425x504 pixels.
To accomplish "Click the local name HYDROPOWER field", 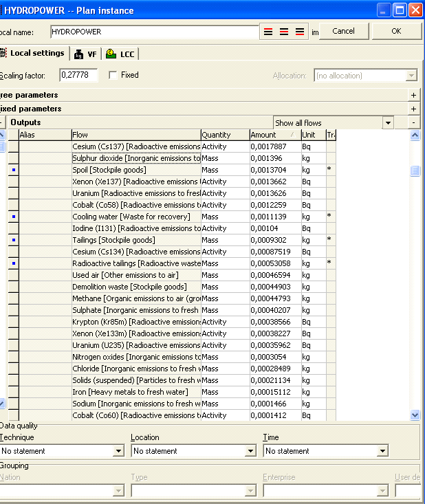I will tap(155, 32).
